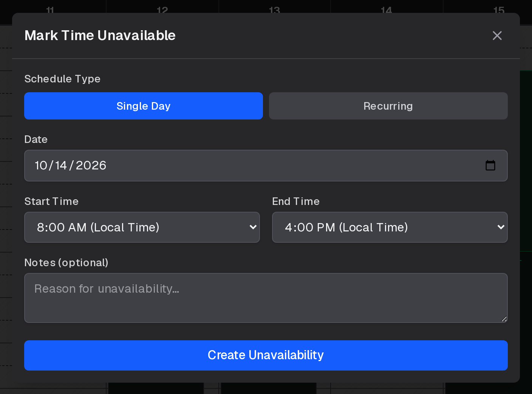Click Create Unavailability button
532x394 pixels.
tap(266, 355)
